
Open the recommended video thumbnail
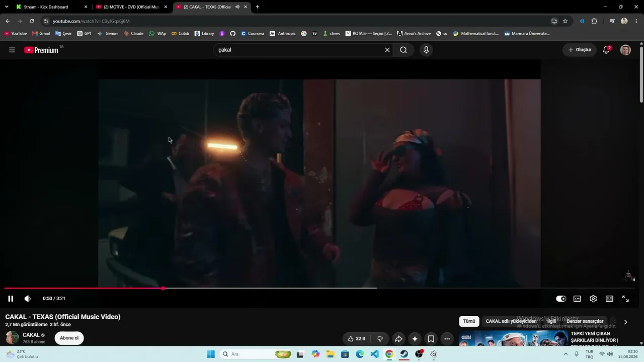click(513, 338)
